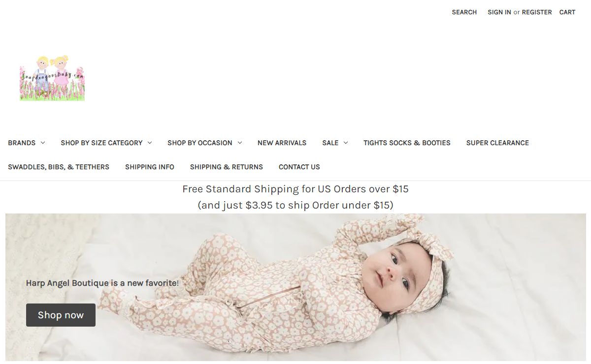Click Sign In link

click(499, 12)
